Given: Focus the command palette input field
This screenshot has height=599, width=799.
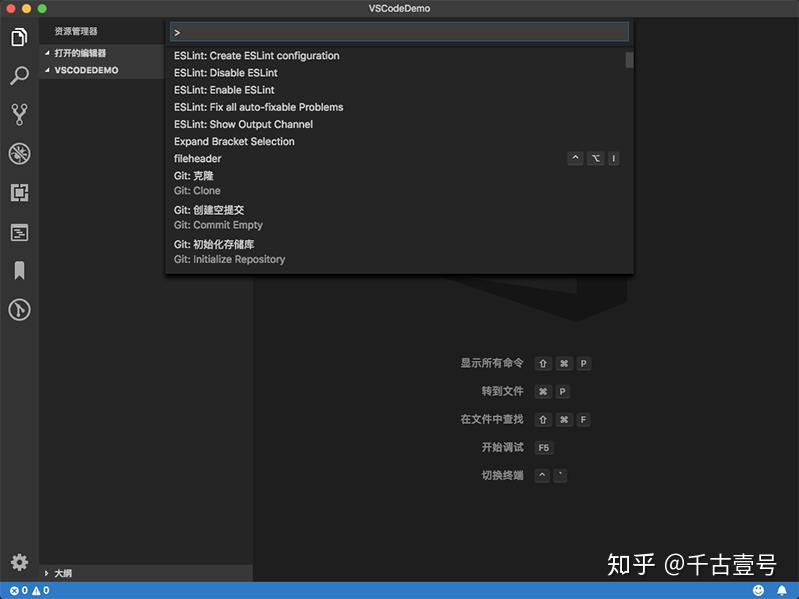Looking at the screenshot, I should pyautogui.click(x=399, y=32).
